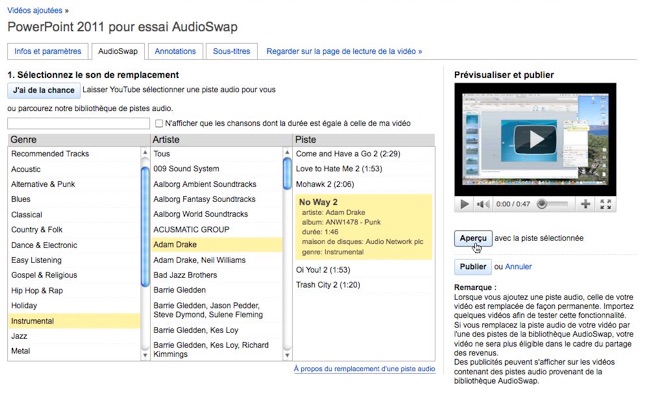The image size is (653, 396).
Task: Cancel via the Annuler link
Action: pyautogui.click(x=518, y=266)
